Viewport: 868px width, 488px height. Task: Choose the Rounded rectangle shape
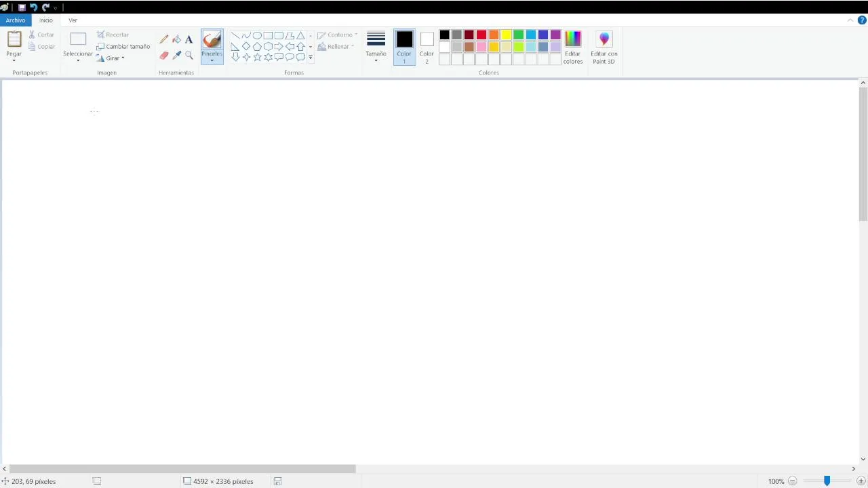click(x=279, y=35)
